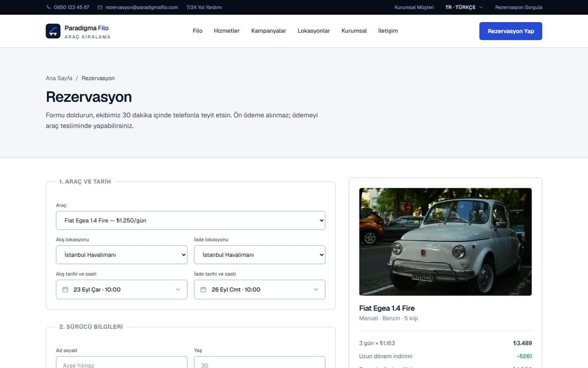The width and height of the screenshot is (588, 368).
Task: Click the 2. SÜRÜCÜ BİLGİLERİ section title
Action: [x=91, y=326]
